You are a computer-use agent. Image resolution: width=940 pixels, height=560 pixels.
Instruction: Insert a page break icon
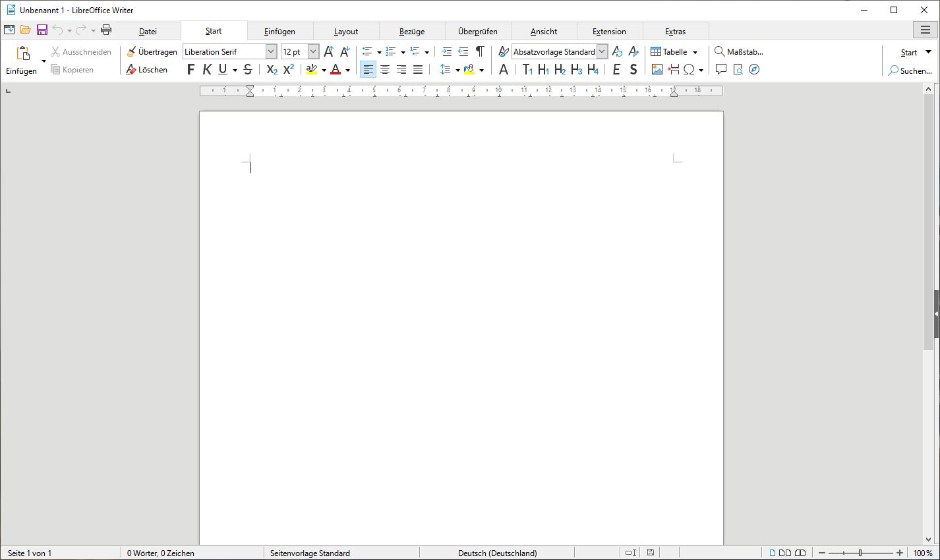pyautogui.click(x=674, y=69)
